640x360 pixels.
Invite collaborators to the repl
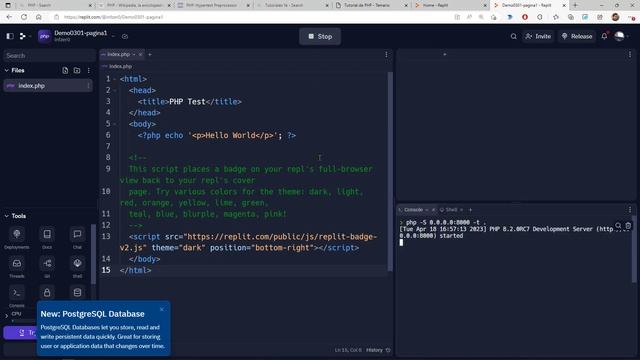click(538, 36)
